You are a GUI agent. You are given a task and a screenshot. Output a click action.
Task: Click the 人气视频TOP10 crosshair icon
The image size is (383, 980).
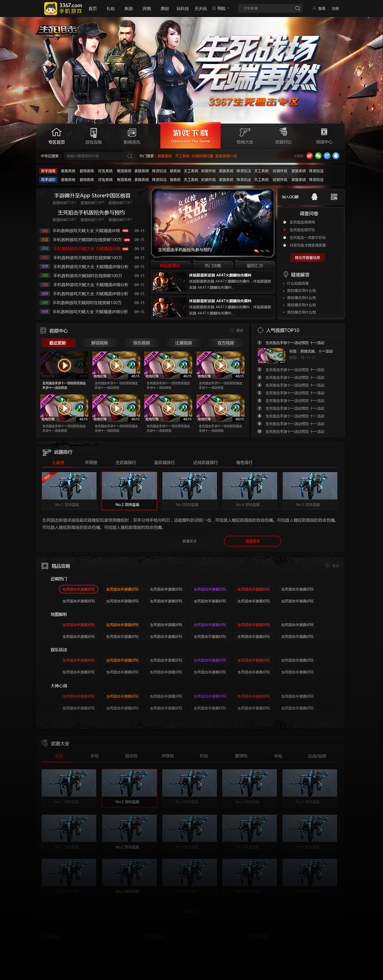260,330
